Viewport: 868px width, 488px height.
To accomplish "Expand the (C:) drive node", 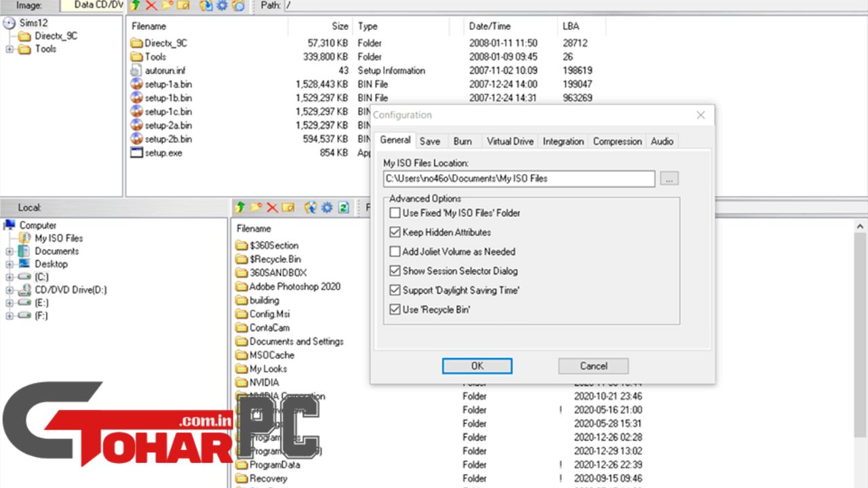I will click(9, 277).
